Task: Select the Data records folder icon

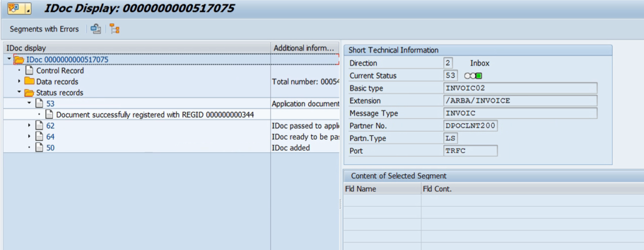Action: click(x=29, y=81)
